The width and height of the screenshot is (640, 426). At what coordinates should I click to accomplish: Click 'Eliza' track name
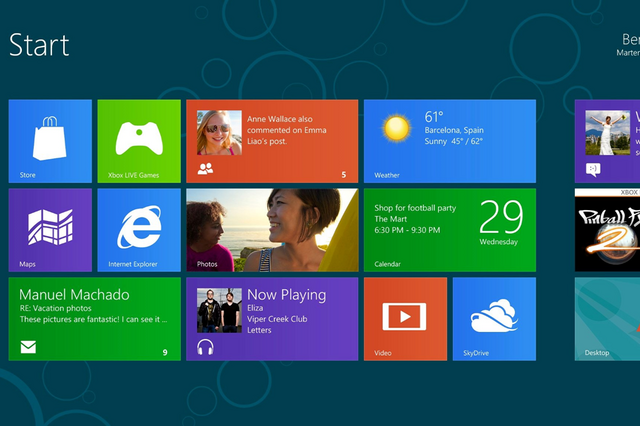tap(255, 308)
